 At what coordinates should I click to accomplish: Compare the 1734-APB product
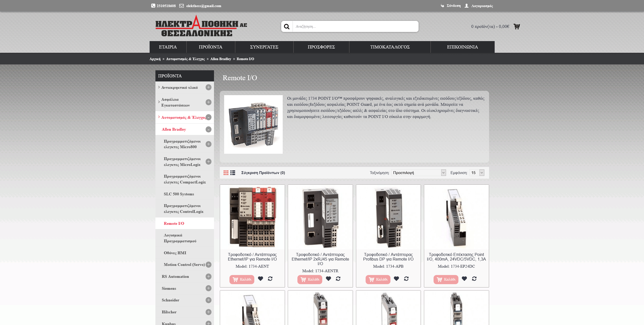(406, 279)
